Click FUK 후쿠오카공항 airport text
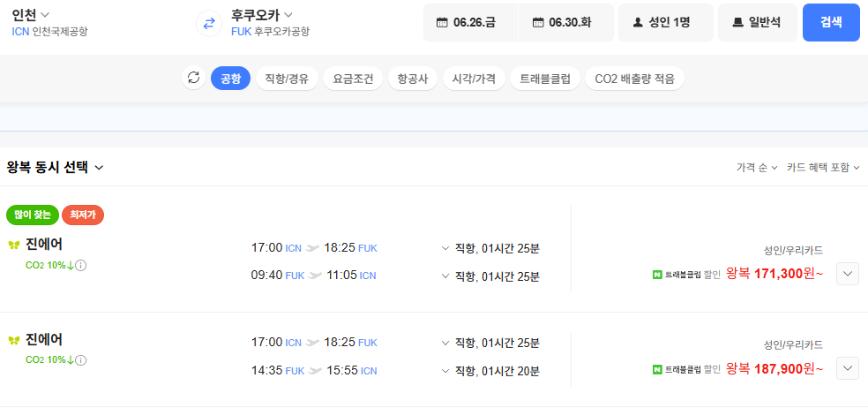Image resolution: width=868 pixels, height=408 pixels. 270,32
